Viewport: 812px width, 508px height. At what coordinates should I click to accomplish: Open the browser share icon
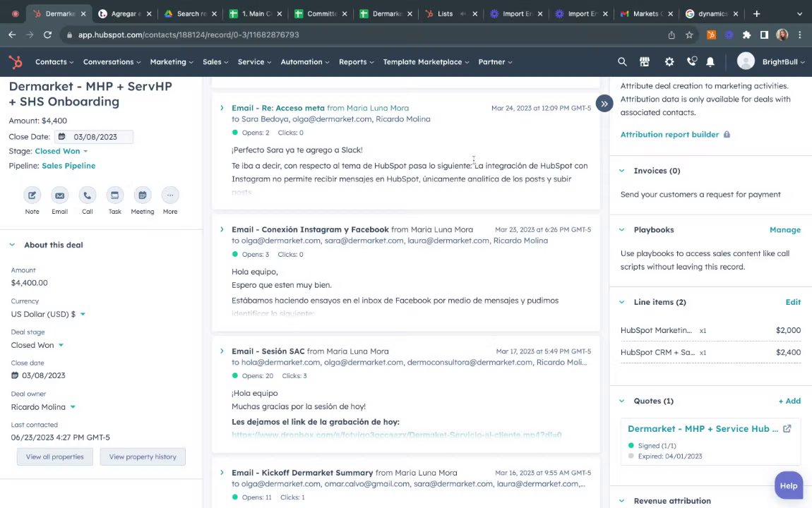pos(671,35)
